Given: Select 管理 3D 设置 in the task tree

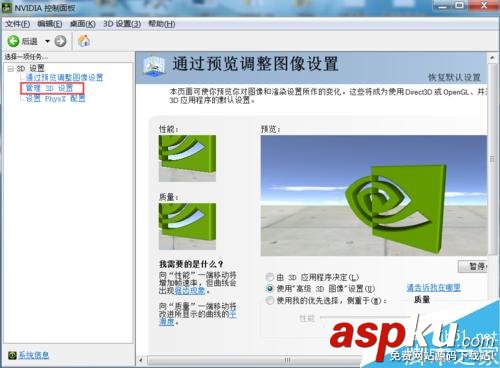Looking at the screenshot, I should click(49, 88).
